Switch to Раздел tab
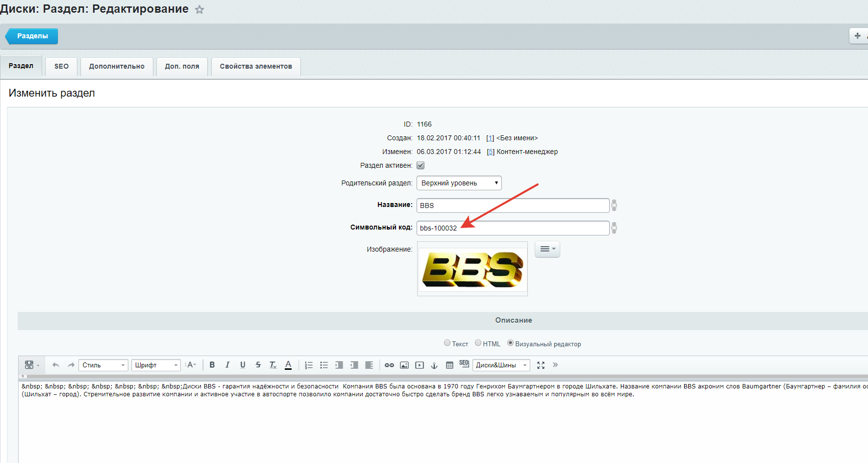Screen dimensions: 868x463 (21, 66)
